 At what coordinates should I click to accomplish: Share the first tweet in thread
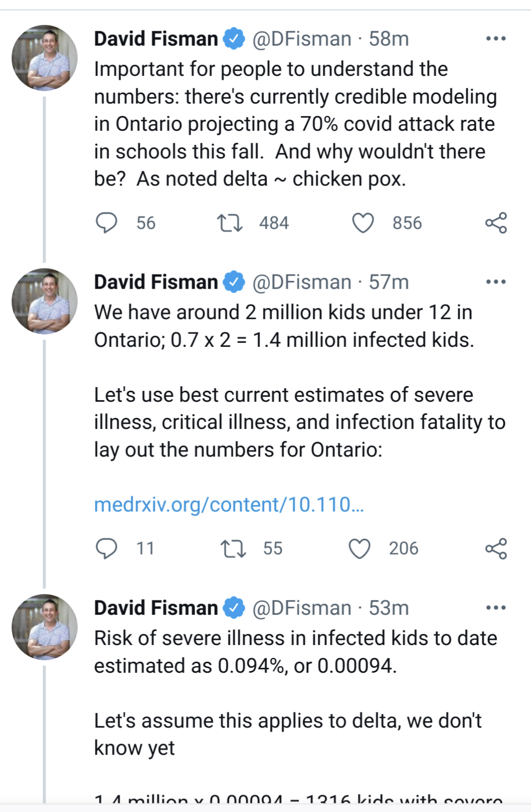pyautogui.click(x=496, y=223)
